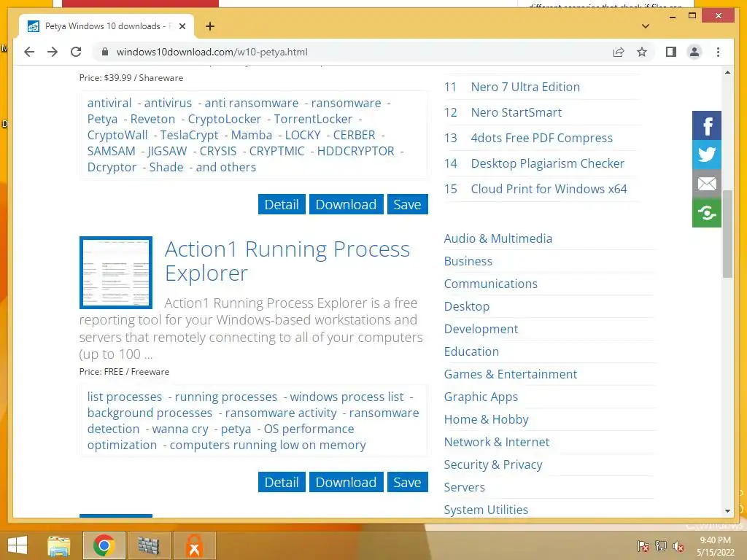This screenshot has width=747, height=560.
Task: Open the Action1 Running Process Explorer thumbnail
Action: coord(116,273)
